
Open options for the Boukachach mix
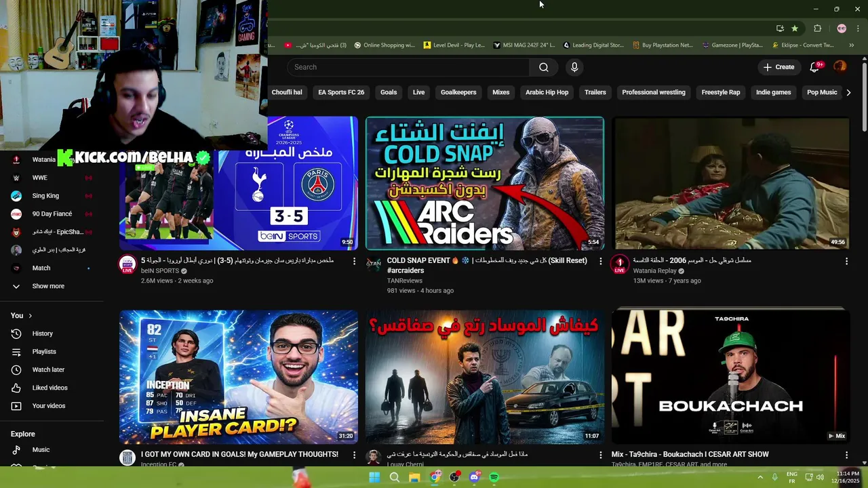pos(846,455)
